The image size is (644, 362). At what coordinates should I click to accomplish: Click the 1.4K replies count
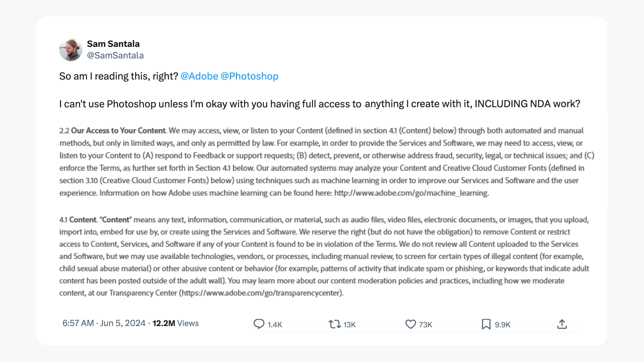coord(275,324)
